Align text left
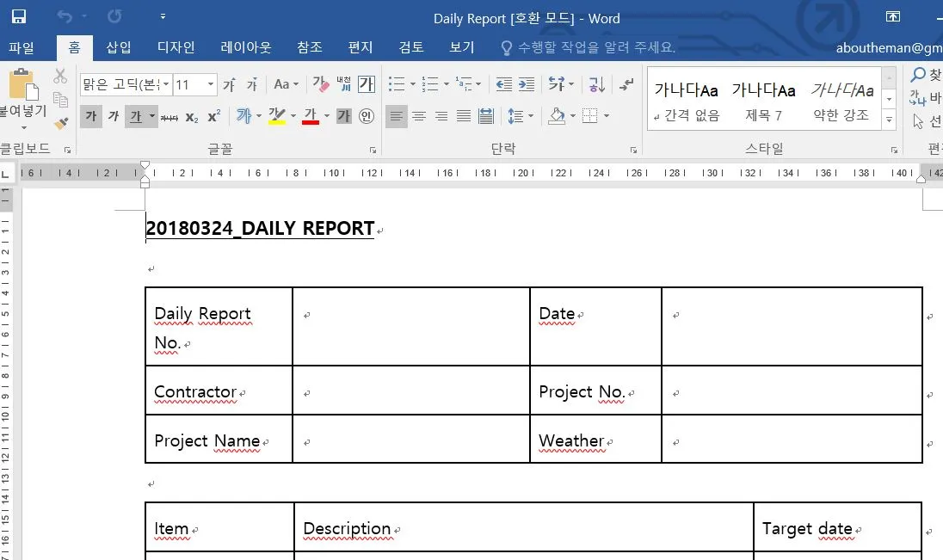 click(396, 116)
